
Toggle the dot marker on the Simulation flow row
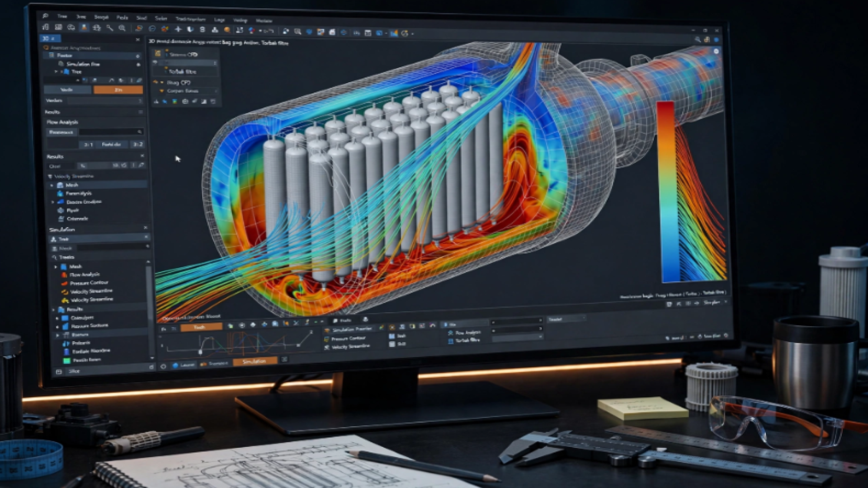(x=138, y=65)
